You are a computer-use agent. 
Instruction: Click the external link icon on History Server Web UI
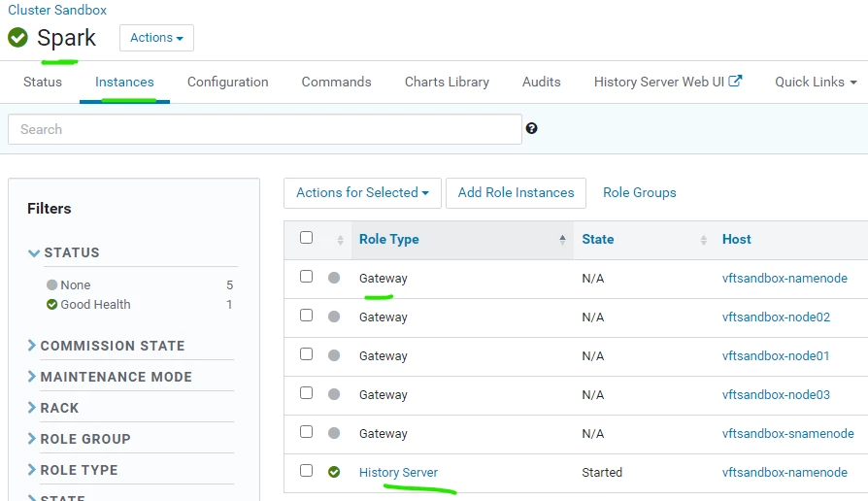735,81
